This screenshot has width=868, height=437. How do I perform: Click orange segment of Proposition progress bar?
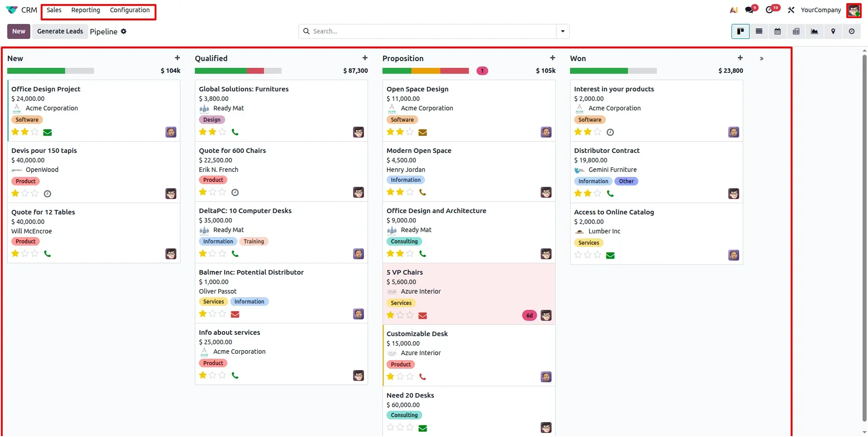click(426, 71)
